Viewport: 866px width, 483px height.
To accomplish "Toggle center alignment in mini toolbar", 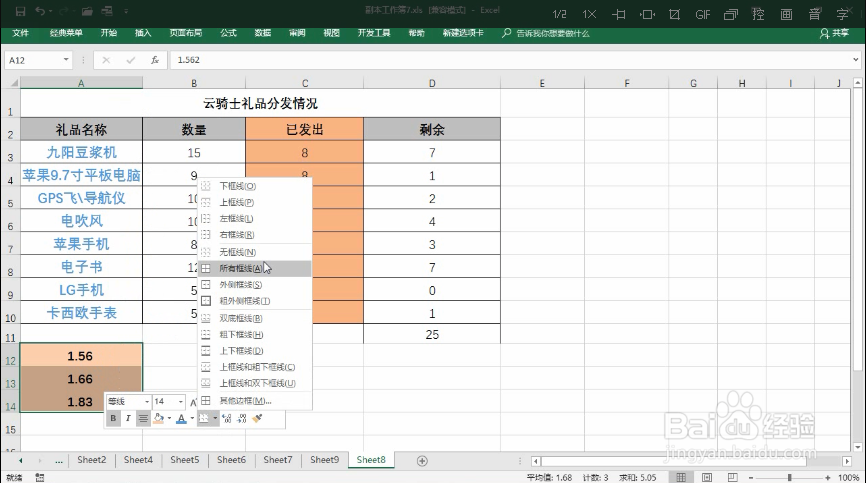I will pos(143,418).
